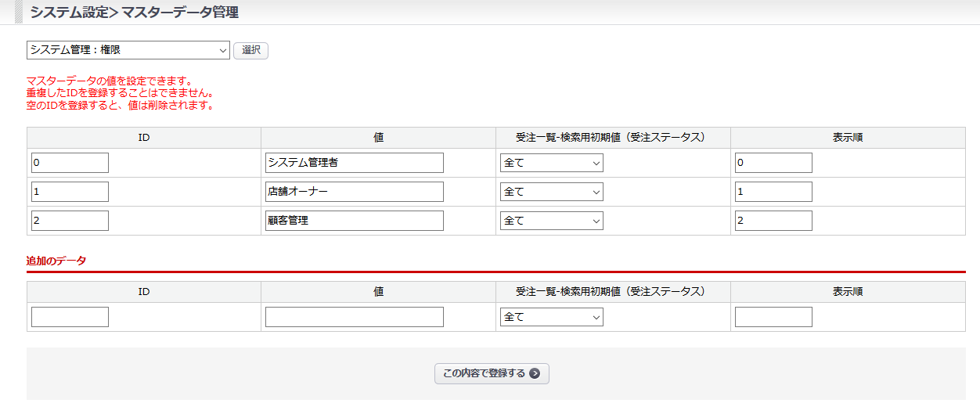Expand order status dropdown for システム管理者 row
Image resolution: width=980 pixels, height=414 pixels.
tap(551, 163)
